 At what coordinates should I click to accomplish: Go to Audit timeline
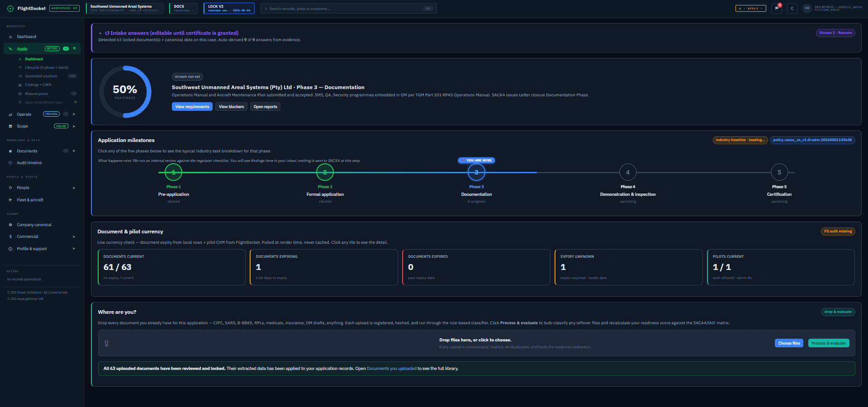pos(29,163)
